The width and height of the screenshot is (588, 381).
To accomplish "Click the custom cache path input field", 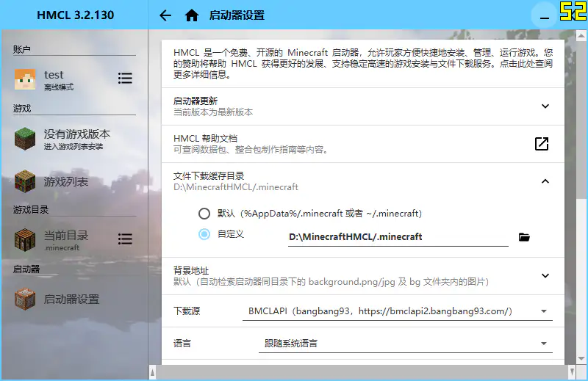I will point(398,237).
